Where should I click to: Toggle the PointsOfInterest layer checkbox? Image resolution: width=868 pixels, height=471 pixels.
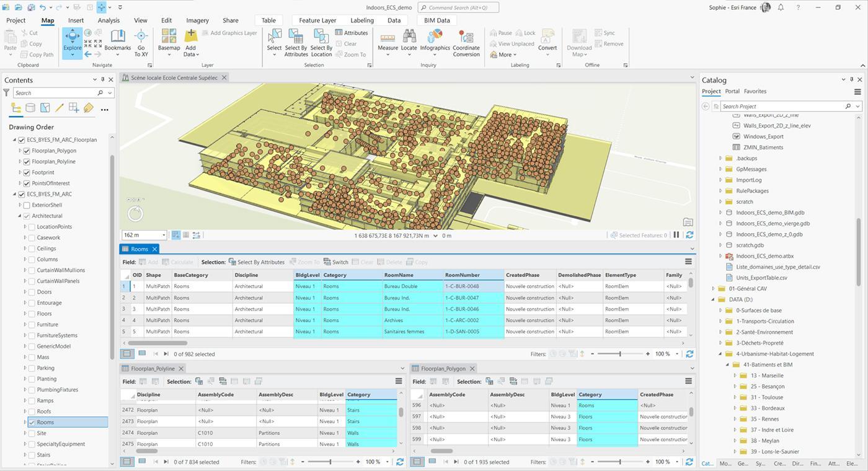point(27,183)
